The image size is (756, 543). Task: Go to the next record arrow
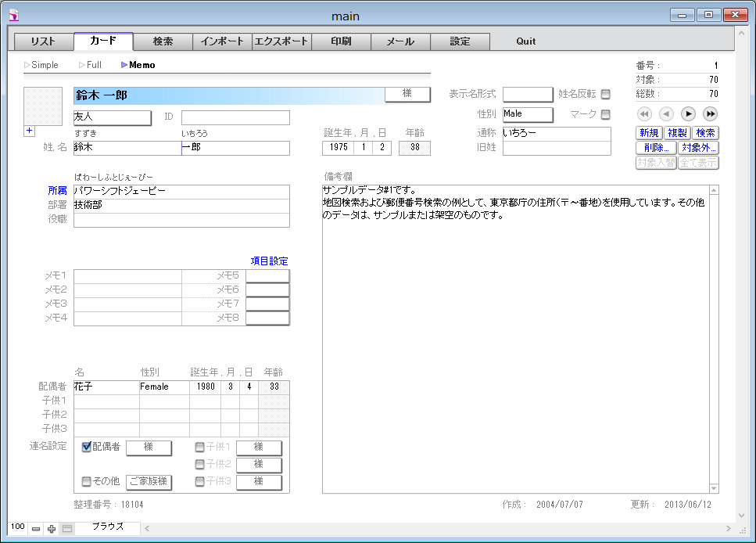[688, 114]
